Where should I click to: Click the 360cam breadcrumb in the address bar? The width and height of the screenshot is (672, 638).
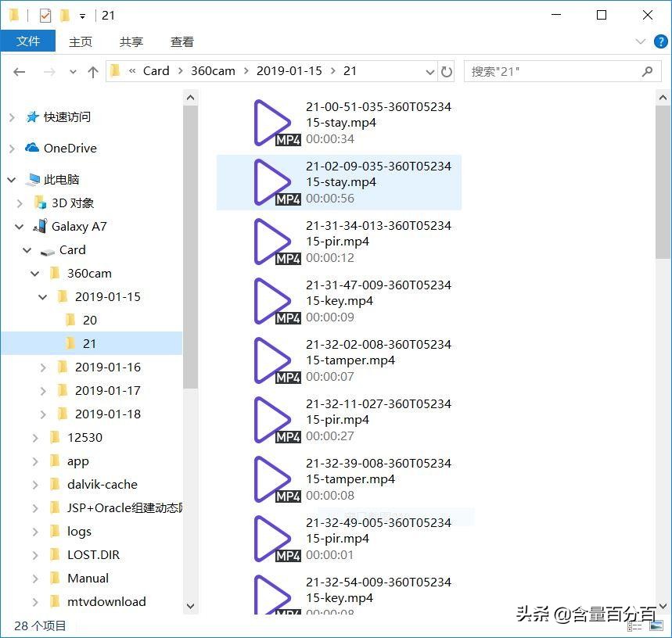tap(213, 70)
